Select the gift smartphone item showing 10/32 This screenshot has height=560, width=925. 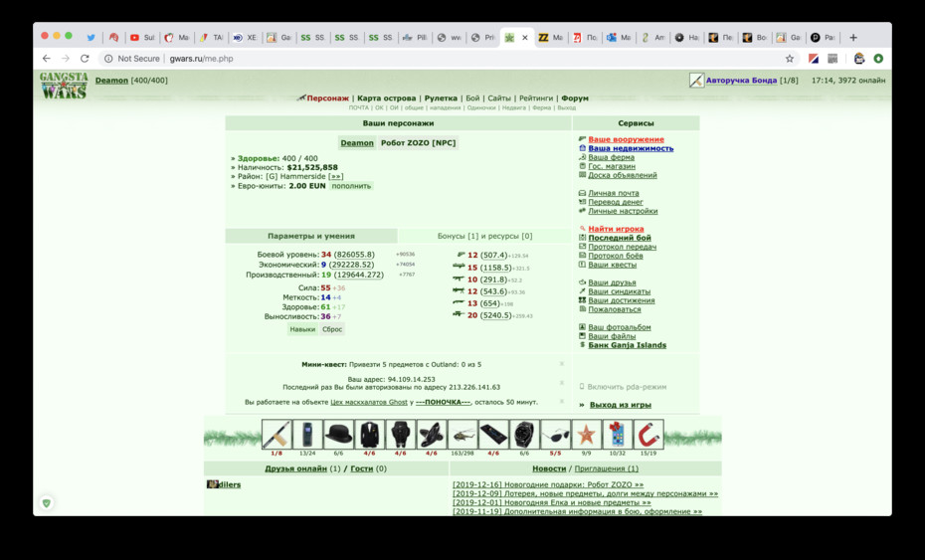click(617, 435)
